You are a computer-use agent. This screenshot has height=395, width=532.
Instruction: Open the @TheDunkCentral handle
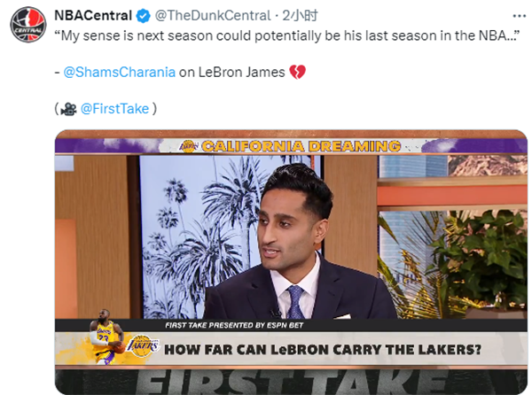coord(213,16)
